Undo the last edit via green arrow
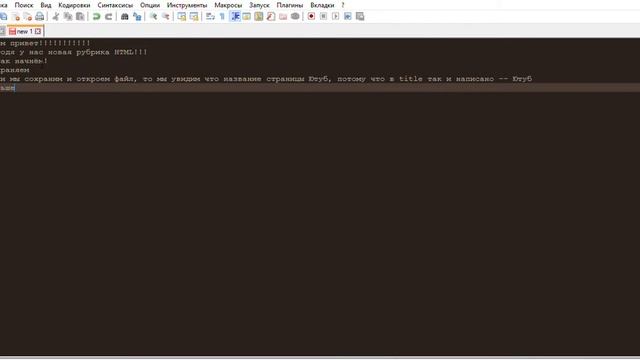Screen dimensions: 640x360 [x=96, y=16]
